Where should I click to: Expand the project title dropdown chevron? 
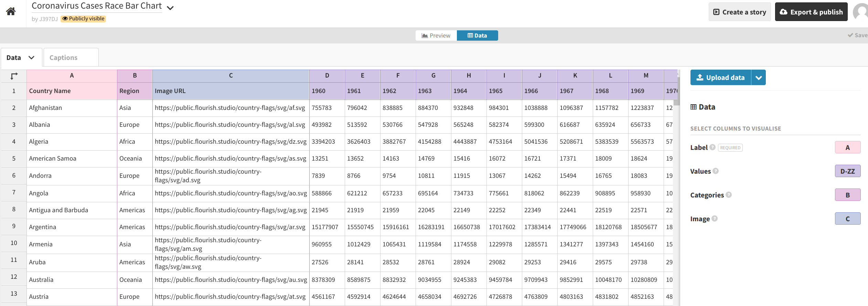click(170, 8)
